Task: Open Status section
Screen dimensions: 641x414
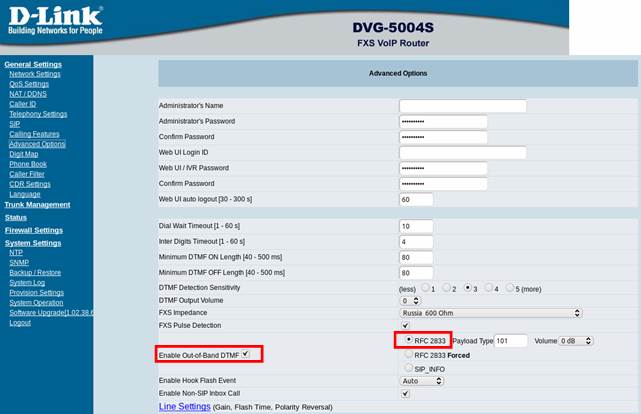Action: (16, 217)
